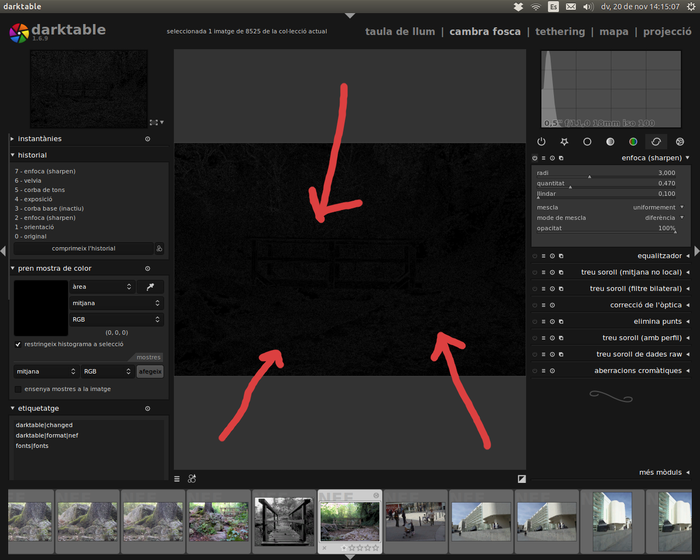Open the volume indicator in top bar
Image resolution: width=700 pixels, height=560 pixels.
click(588, 7)
